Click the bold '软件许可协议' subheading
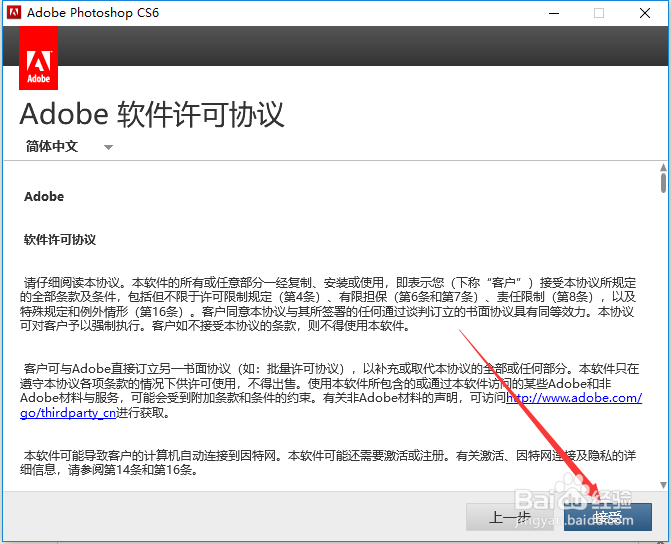 coord(60,240)
